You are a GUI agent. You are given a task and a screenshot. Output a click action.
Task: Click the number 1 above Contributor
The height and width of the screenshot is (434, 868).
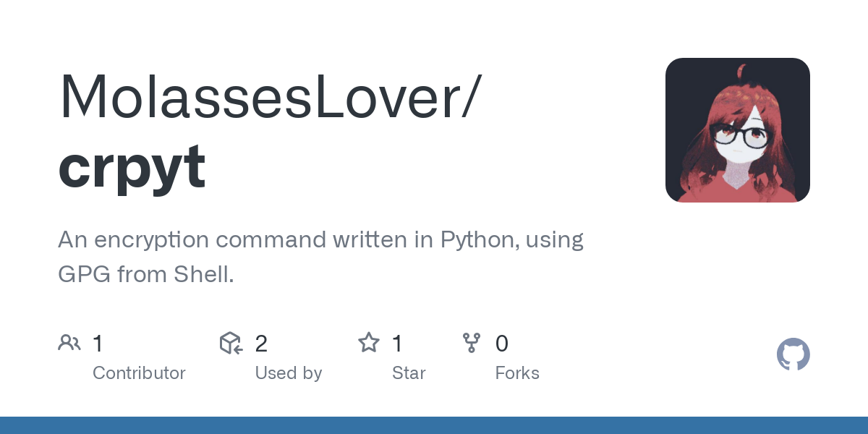coord(98,344)
